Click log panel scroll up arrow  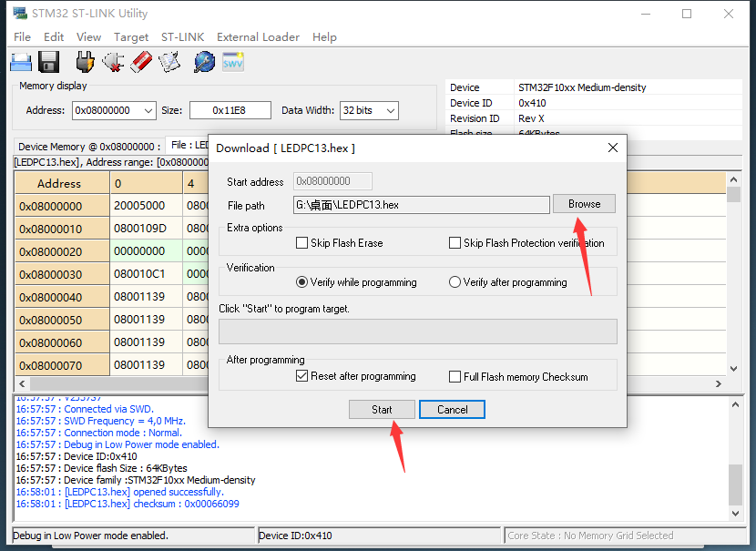(x=735, y=404)
